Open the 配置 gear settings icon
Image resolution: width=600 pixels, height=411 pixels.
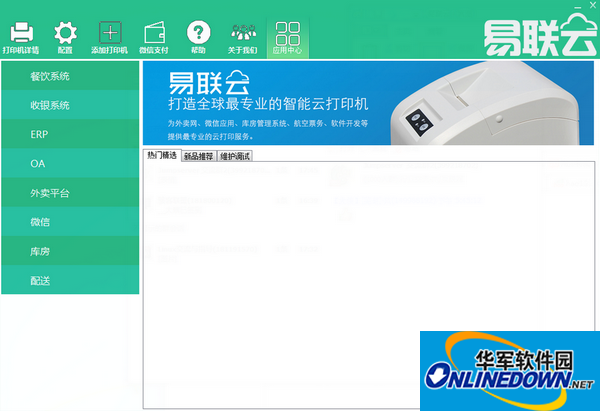65,38
